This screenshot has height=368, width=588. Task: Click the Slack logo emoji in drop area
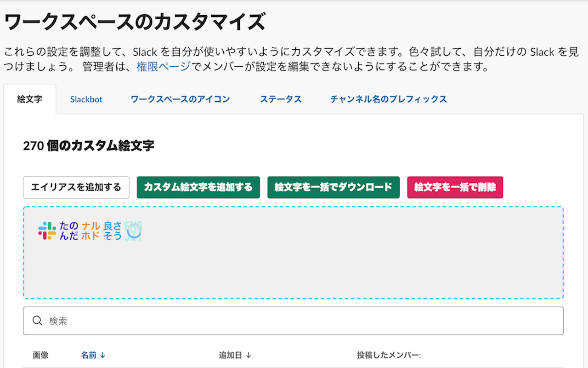tap(47, 231)
